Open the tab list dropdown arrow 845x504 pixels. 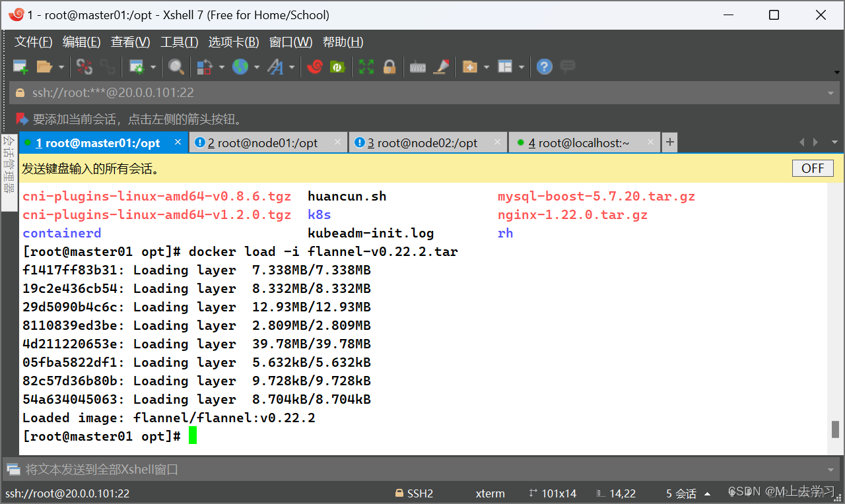[x=834, y=142]
